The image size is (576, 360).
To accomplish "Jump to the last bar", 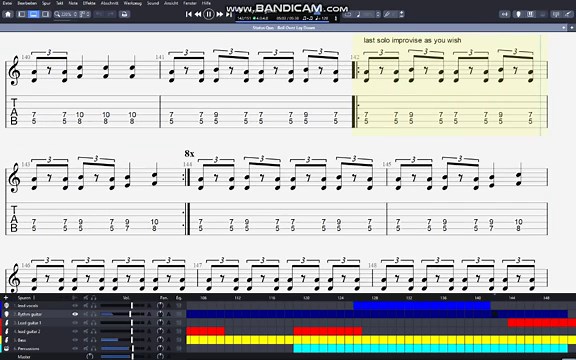I will 228,14.
